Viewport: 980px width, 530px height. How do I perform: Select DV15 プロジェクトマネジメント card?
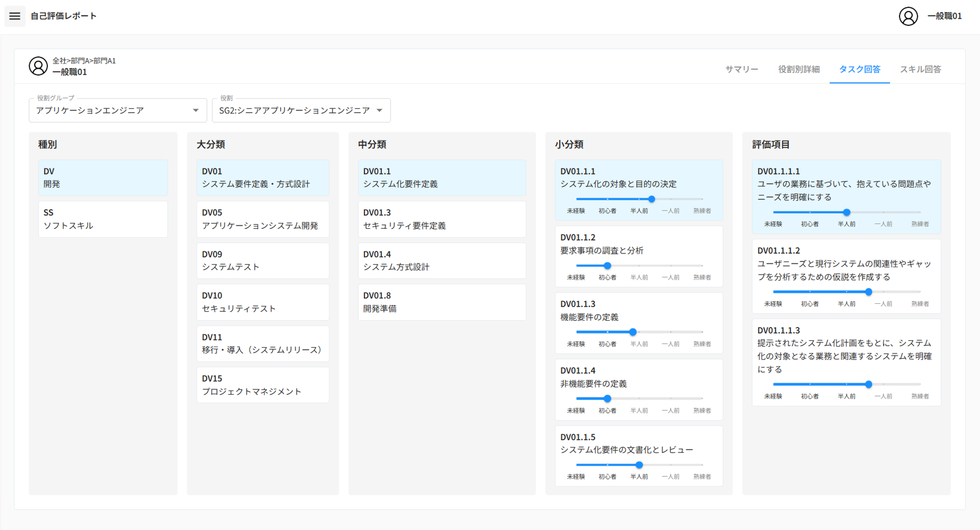click(263, 385)
